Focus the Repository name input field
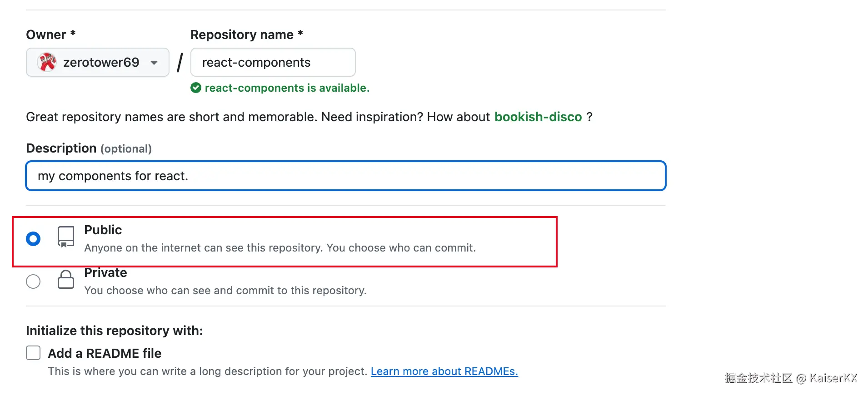 273,62
